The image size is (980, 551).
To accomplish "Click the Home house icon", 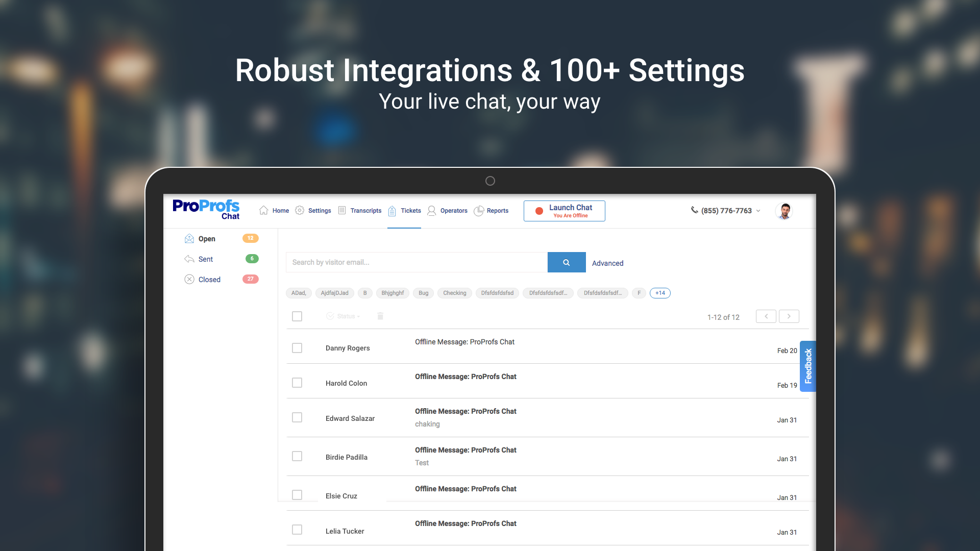I will (263, 210).
